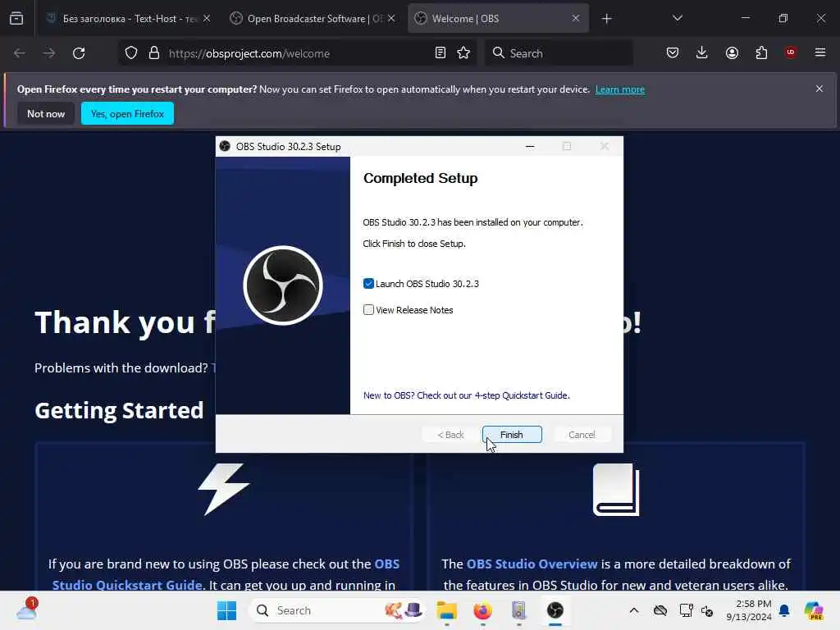
Task: Open the Downloads panel
Action: [x=702, y=52]
